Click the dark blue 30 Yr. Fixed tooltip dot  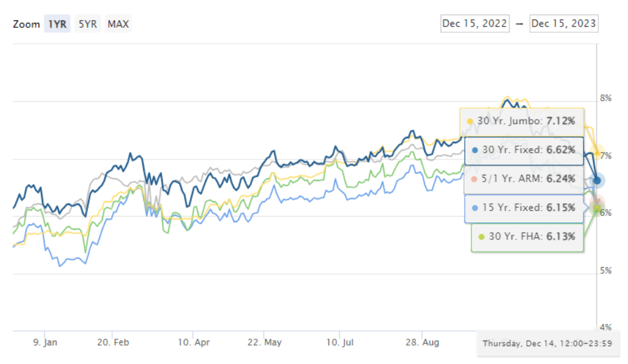point(475,150)
